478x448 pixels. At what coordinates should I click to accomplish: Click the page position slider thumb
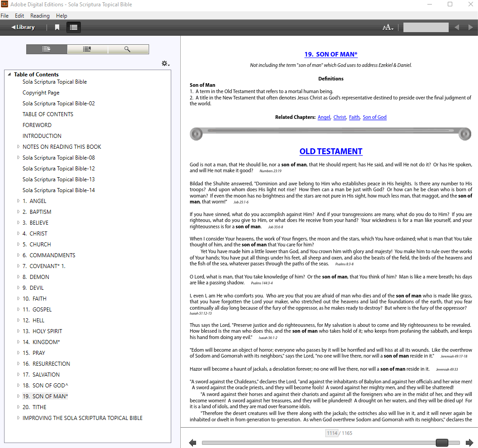[442, 443]
